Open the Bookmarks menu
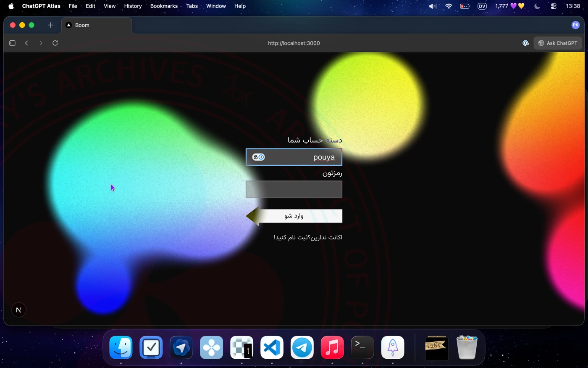The height and width of the screenshot is (368, 588). click(x=164, y=6)
